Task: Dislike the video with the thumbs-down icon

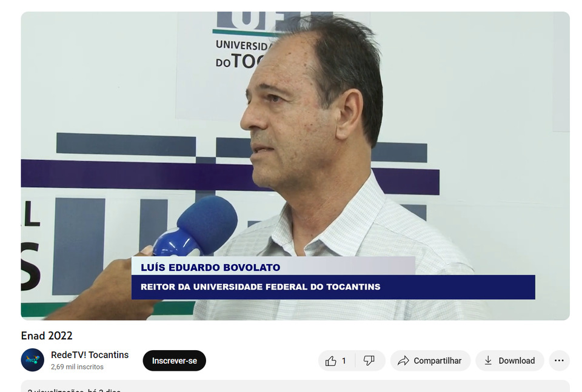Action: pos(369,360)
